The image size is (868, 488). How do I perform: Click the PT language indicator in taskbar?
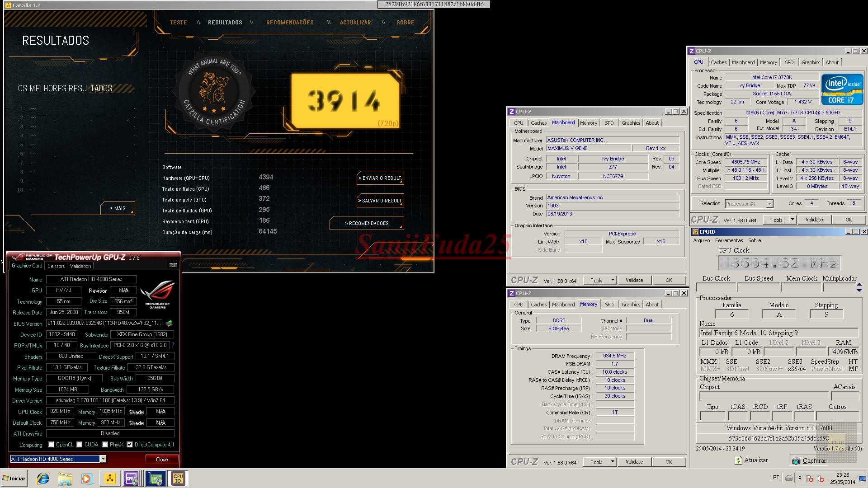click(776, 478)
